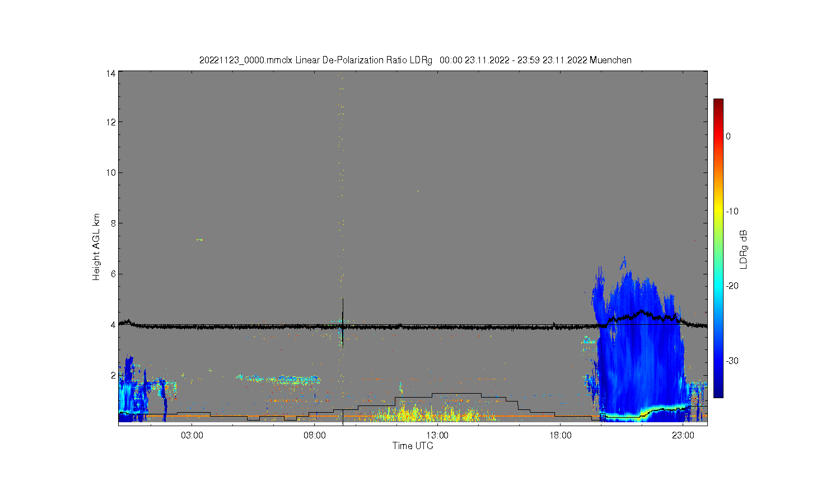
Task: Click the height tick label 14
Action: click(x=111, y=73)
